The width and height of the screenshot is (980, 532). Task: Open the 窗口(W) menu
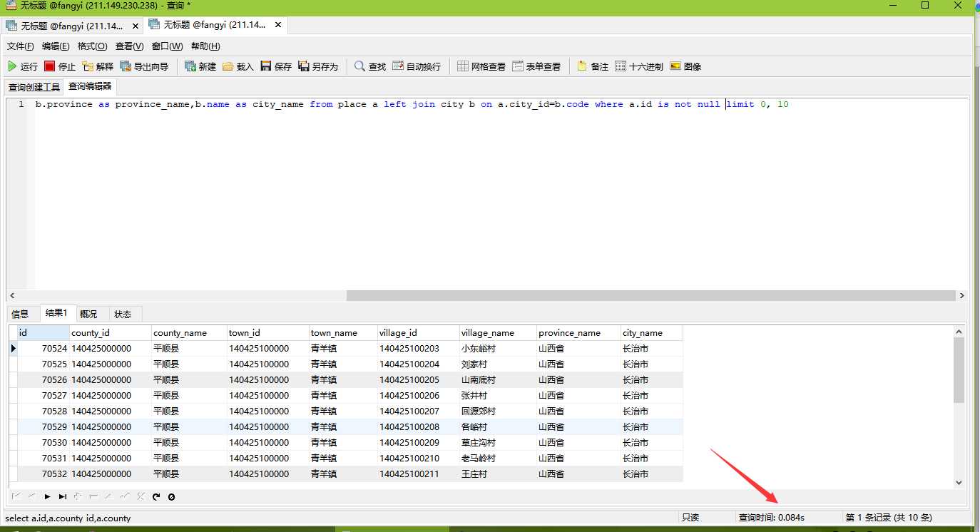[x=167, y=46]
